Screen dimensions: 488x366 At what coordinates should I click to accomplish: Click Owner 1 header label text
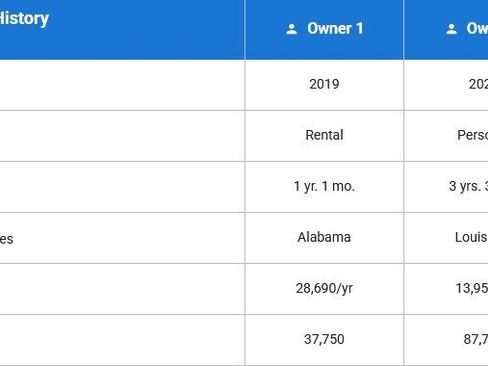tap(335, 29)
